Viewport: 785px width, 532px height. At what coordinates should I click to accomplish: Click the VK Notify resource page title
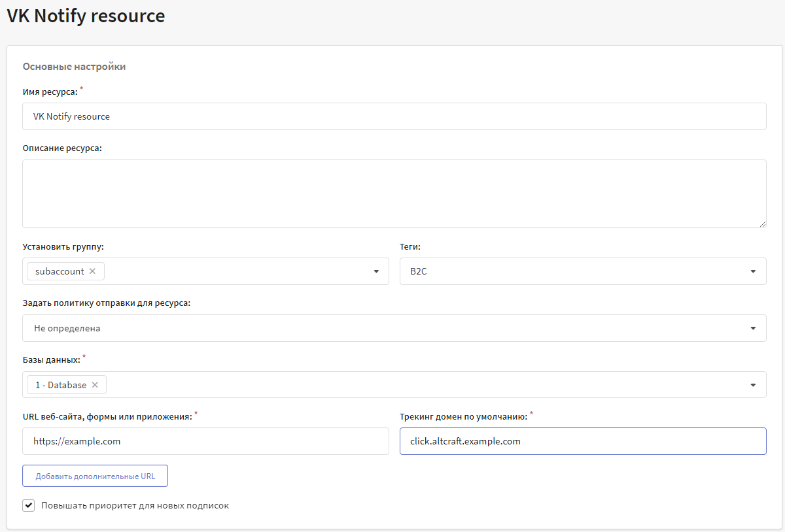[86, 16]
